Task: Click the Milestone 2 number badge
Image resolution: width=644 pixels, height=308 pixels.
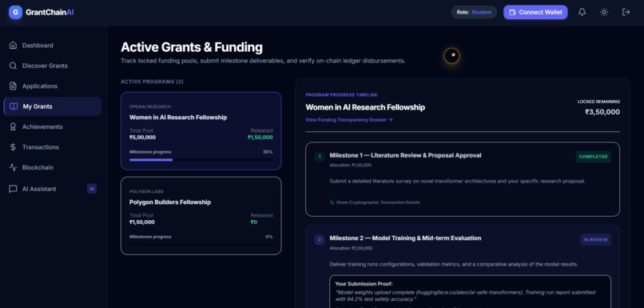Action: [320, 240]
